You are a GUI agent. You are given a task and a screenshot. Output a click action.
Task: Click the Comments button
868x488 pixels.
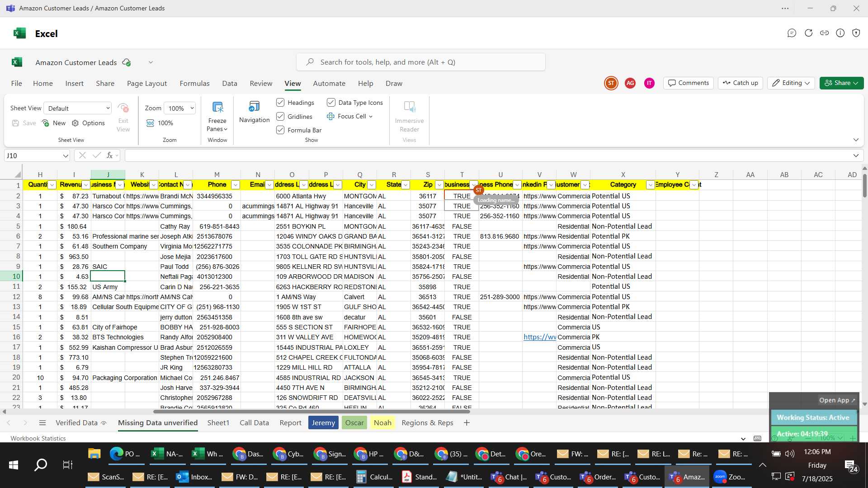point(689,83)
